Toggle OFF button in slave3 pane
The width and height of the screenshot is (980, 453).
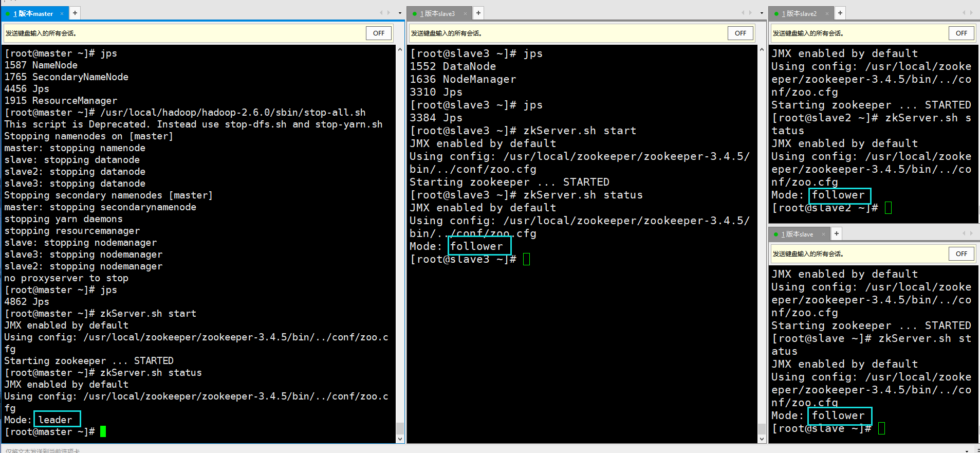[741, 33]
